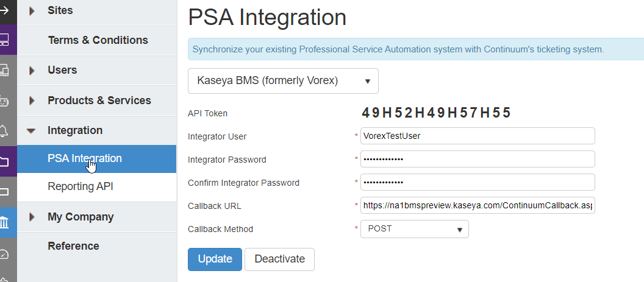Image resolution: width=644 pixels, height=282 pixels.
Task: Open the Callback Method dropdown
Action: coord(415,229)
